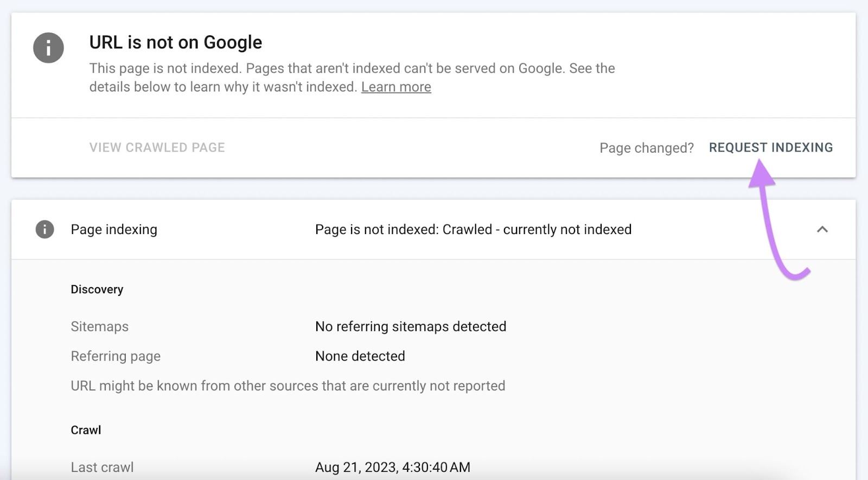The height and width of the screenshot is (480, 868).
Task: Open the Learn more link
Action: [396, 87]
